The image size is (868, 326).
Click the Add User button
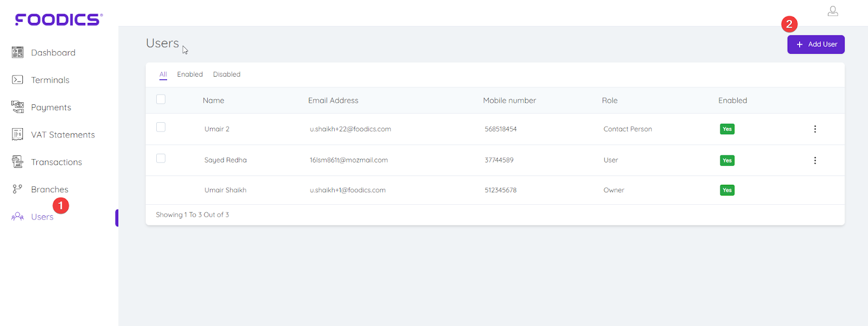click(x=816, y=45)
